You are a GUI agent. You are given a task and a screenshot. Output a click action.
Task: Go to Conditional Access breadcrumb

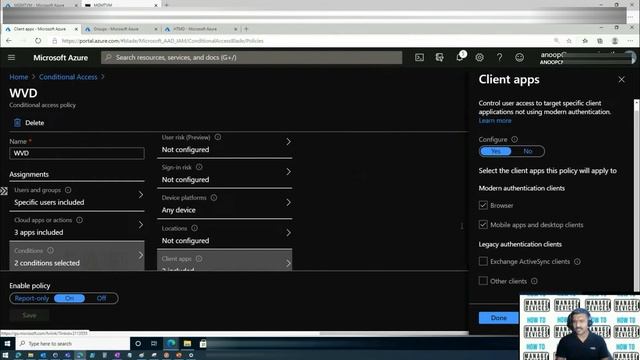pos(68,77)
